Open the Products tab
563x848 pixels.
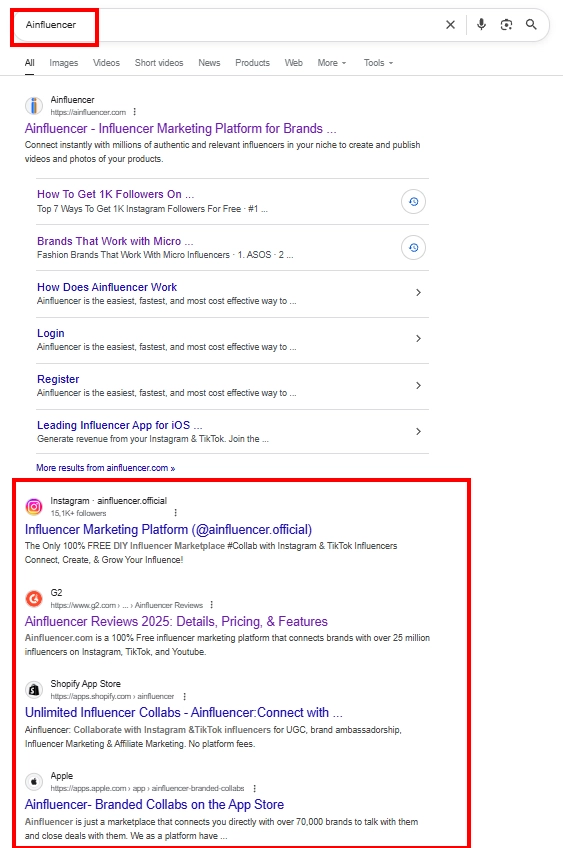coord(253,63)
